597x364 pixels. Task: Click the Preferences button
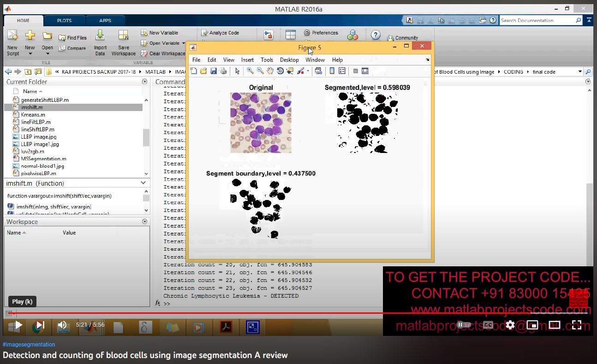click(321, 33)
